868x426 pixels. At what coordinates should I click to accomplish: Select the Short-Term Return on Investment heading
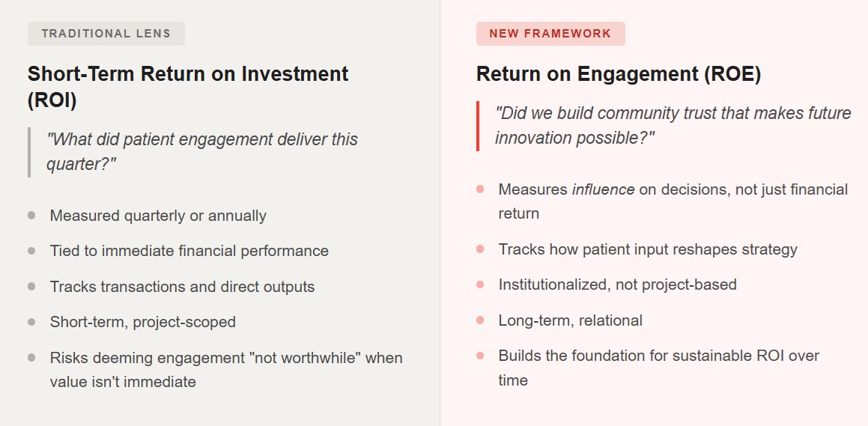point(188,86)
